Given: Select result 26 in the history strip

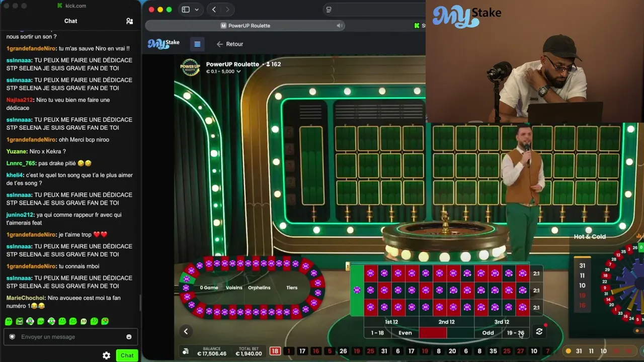Looking at the screenshot, I should coord(343,351).
